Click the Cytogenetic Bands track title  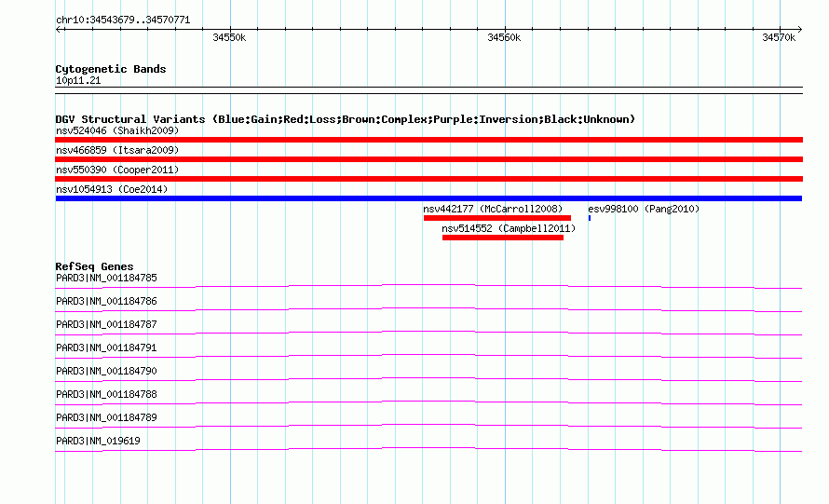[x=111, y=69]
